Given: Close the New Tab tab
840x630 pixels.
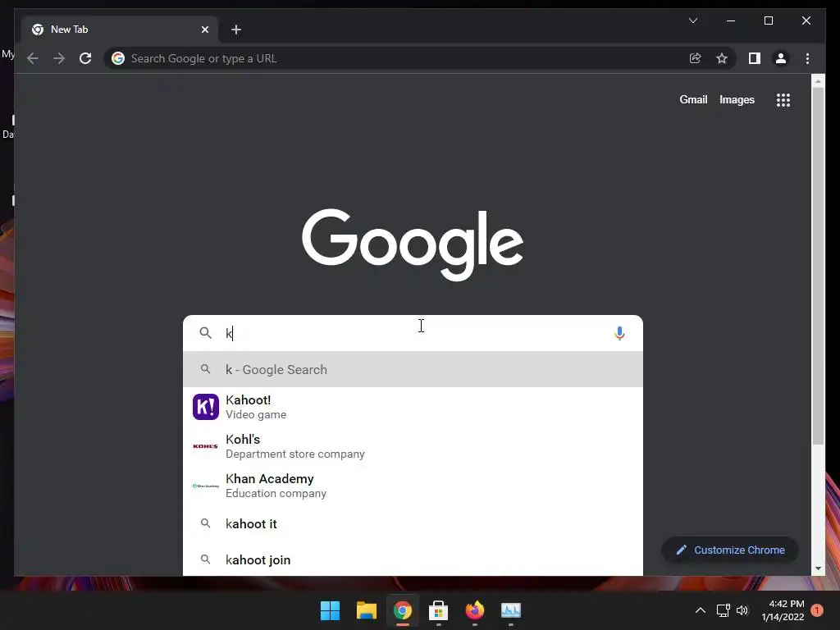Looking at the screenshot, I should (204, 30).
